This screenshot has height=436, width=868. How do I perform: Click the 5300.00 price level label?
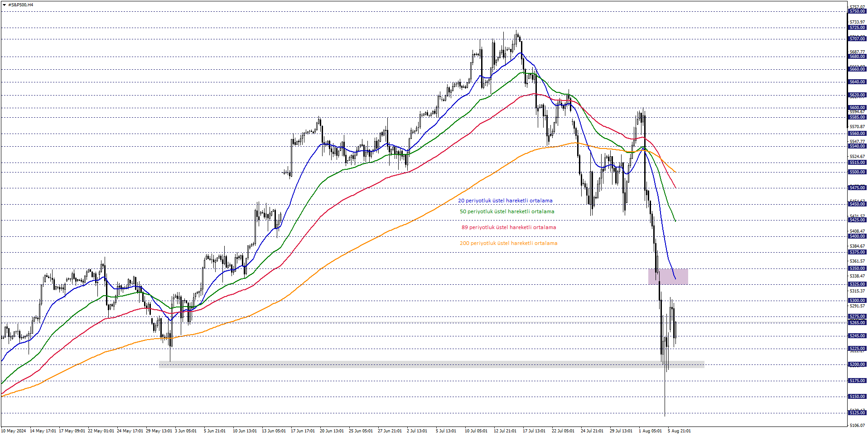coord(857,301)
